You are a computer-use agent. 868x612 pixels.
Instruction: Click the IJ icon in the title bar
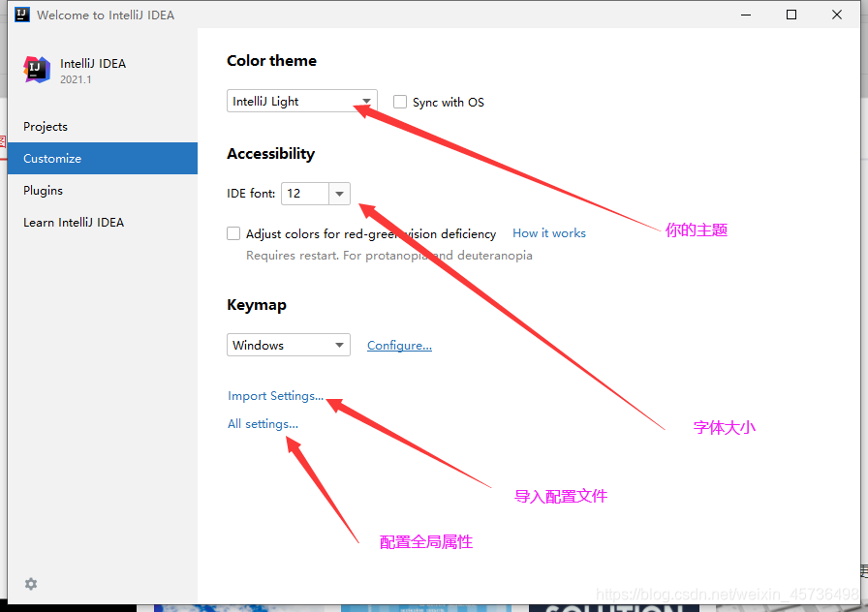22,15
